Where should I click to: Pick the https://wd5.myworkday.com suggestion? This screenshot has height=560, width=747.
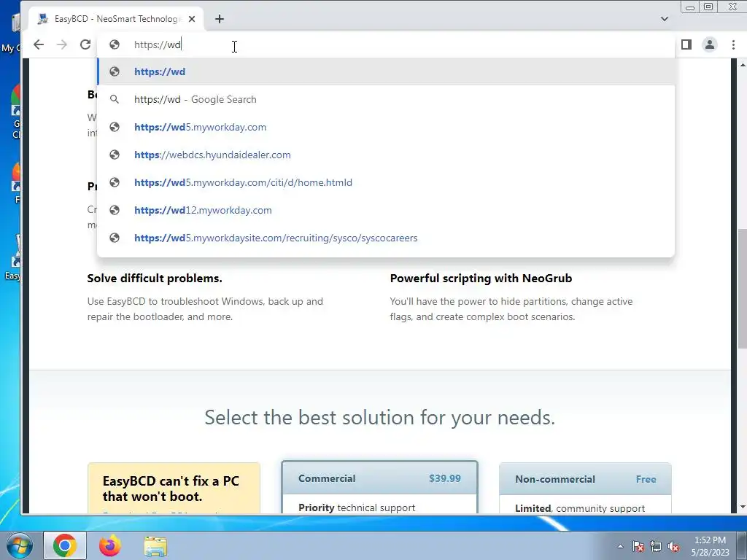point(386,127)
